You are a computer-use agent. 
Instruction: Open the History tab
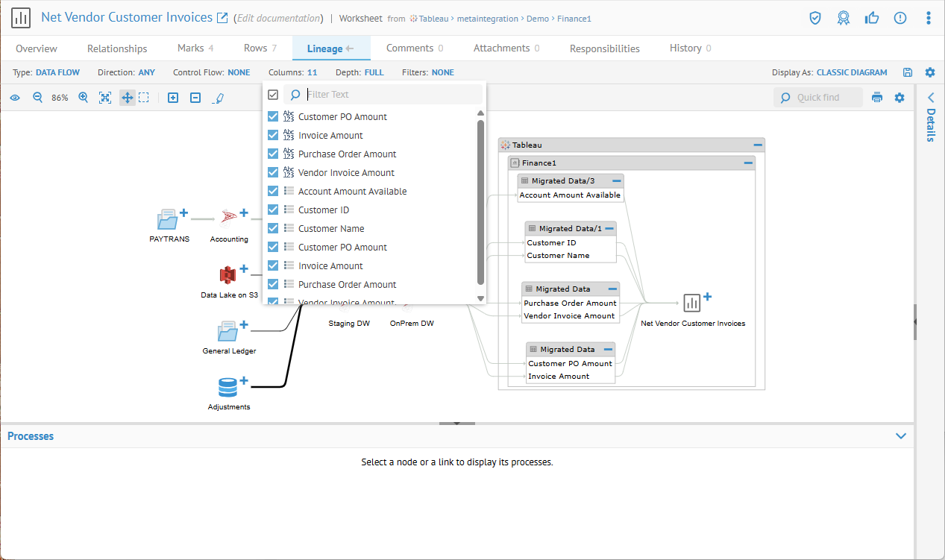685,48
